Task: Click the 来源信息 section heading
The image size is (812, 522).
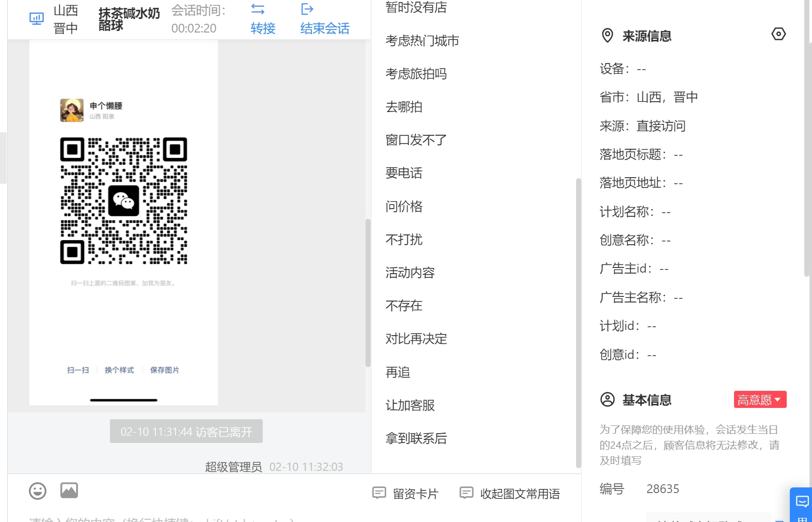Action: pos(647,36)
